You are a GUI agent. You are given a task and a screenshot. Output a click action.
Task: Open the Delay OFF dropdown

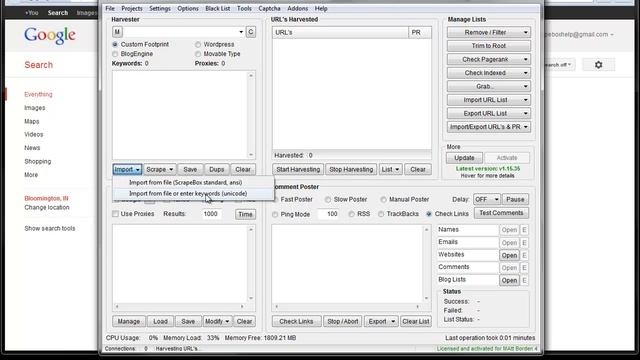487,200
